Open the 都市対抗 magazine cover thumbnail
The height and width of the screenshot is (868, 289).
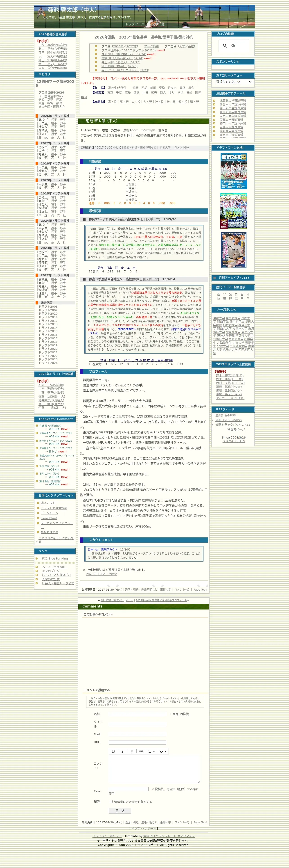pyautogui.click(x=233, y=171)
